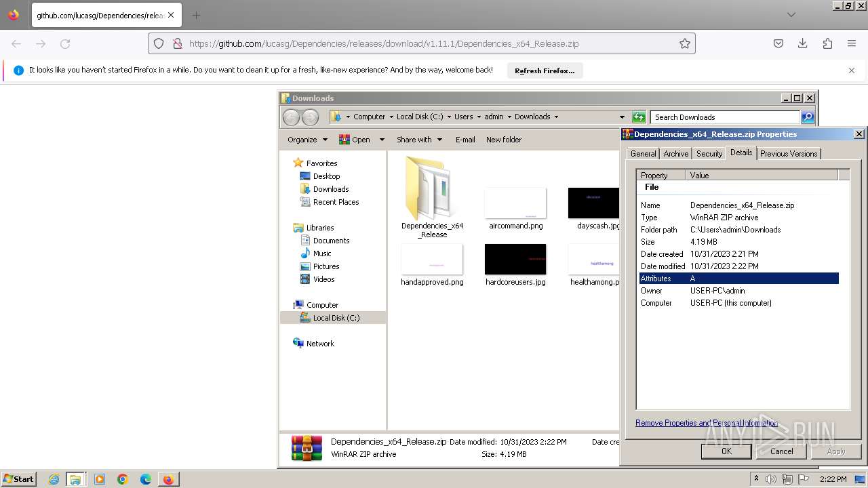
Task: Open Videos library
Action: click(x=323, y=279)
